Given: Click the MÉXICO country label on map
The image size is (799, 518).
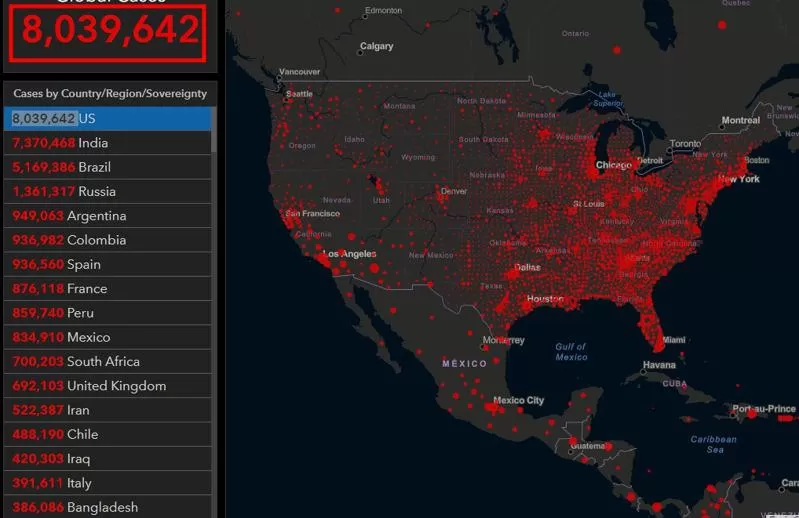Looking at the screenshot, I should tap(464, 364).
